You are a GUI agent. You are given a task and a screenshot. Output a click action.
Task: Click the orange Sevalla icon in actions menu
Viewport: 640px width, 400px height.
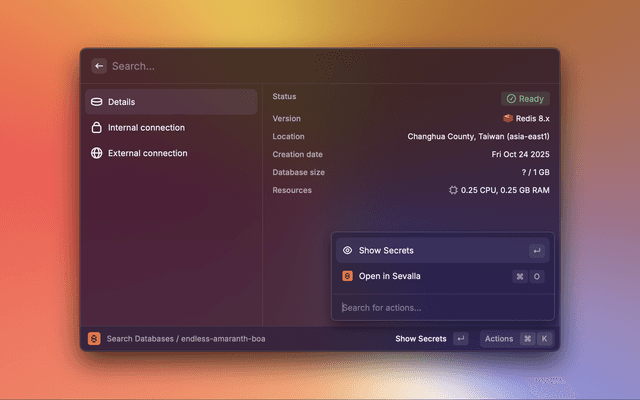(x=347, y=276)
